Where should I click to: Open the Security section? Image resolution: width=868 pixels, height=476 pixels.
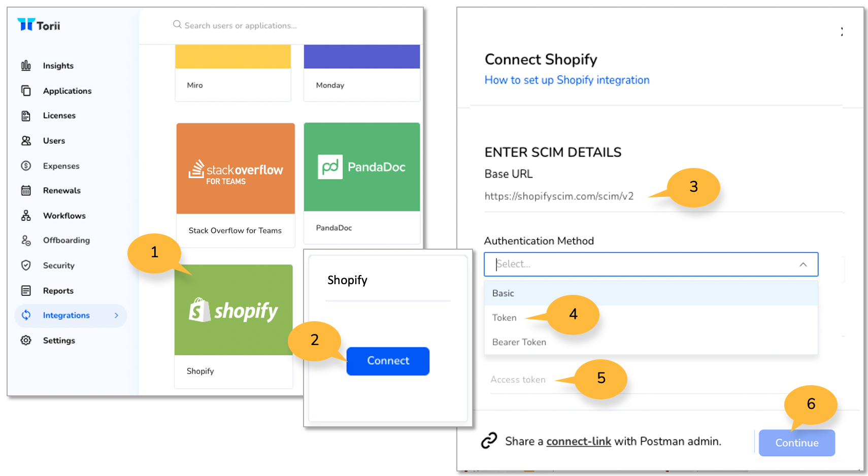point(58,265)
